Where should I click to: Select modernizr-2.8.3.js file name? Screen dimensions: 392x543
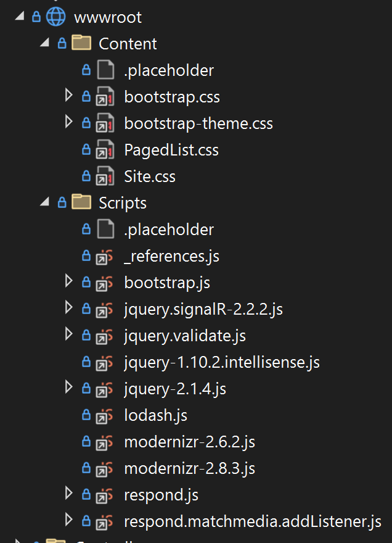pyautogui.click(x=190, y=469)
